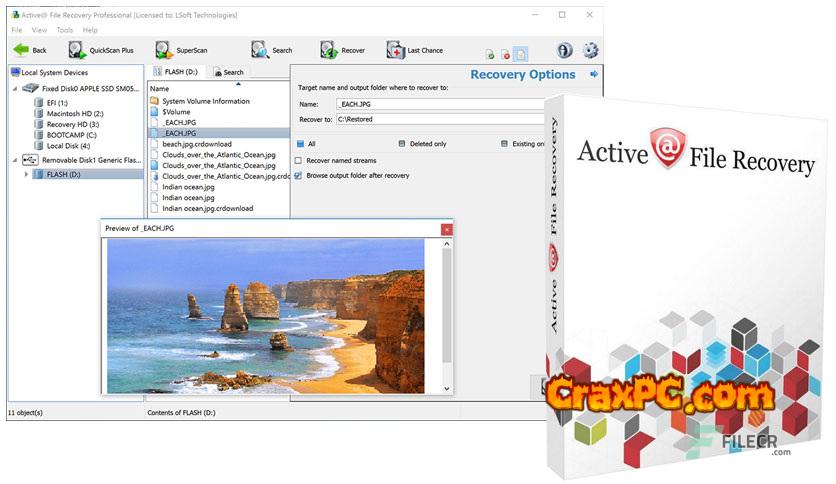Select Indian ocean.jpg.crdownload file

point(202,208)
